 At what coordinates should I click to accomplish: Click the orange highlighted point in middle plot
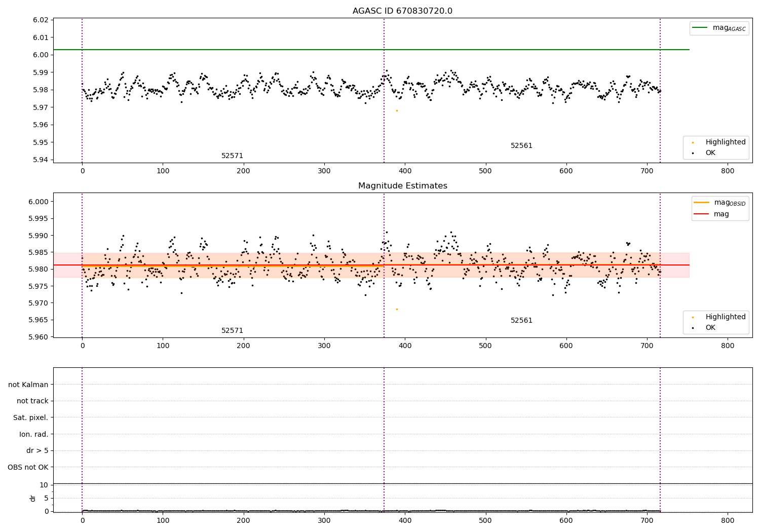[x=397, y=309]
